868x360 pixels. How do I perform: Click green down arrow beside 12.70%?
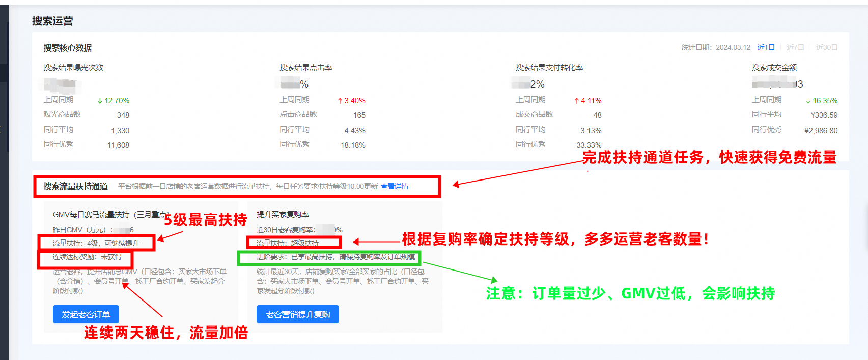[x=100, y=101]
